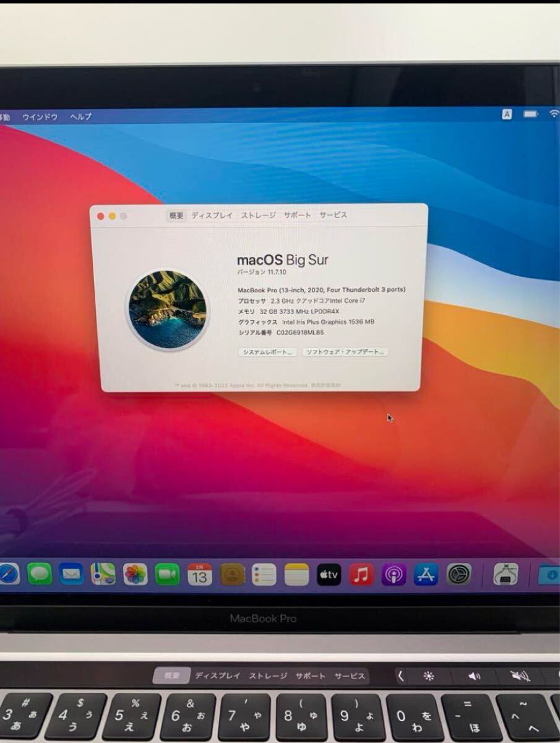Tap ディスプレイ on the Touch Bar
560x743 pixels.
pos(218,676)
